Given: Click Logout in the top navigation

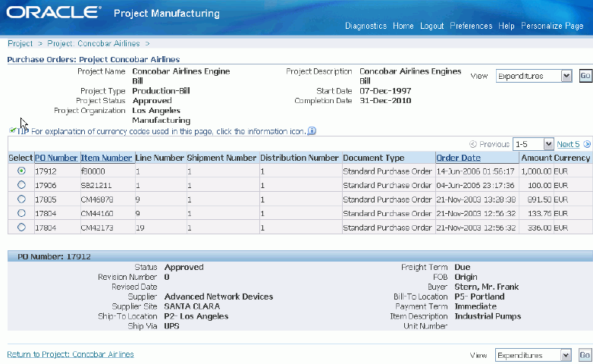Looking at the screenshot, I should point(432,26).
